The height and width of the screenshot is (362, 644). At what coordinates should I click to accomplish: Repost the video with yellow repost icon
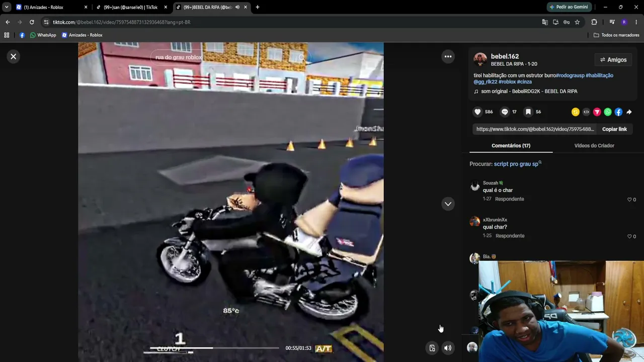pos(576,112)
